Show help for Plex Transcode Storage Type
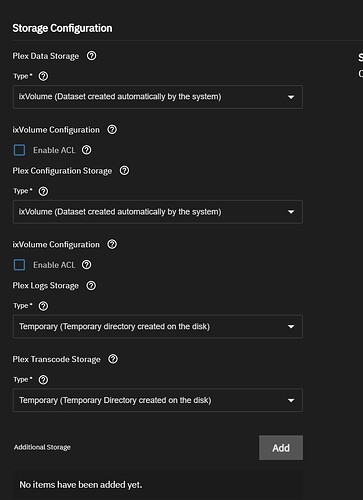The image size is (363, 500). 43,380
